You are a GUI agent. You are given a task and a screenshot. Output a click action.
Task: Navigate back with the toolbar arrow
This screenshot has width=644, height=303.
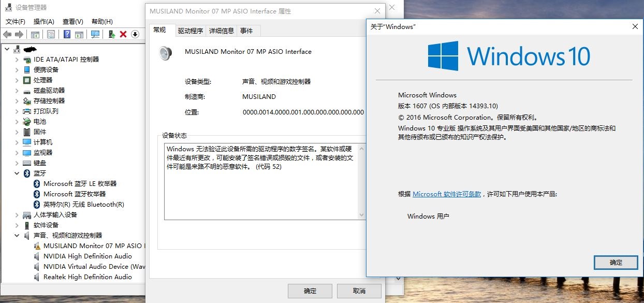click(x=7, y=34)
